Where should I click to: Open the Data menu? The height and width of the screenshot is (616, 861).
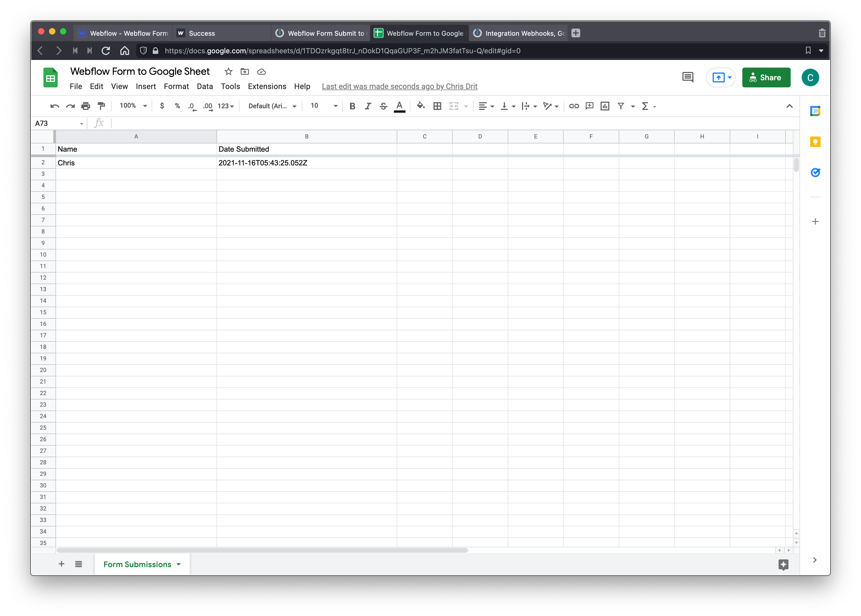tap(205, 87)
